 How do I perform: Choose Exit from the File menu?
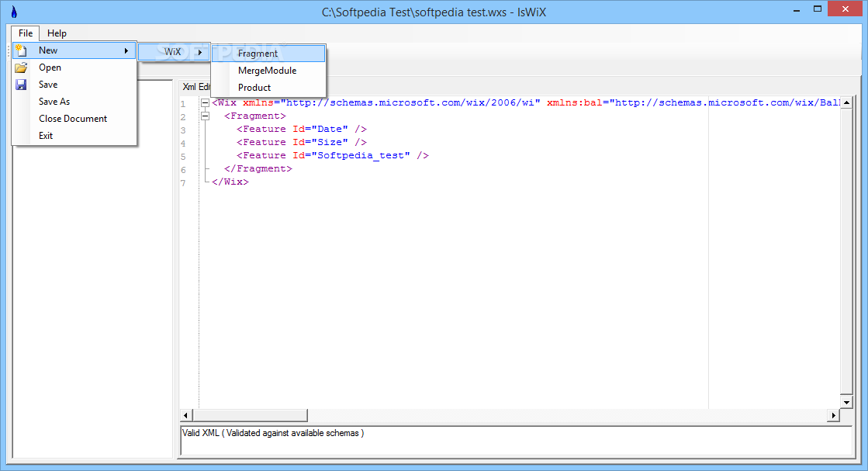74,136
